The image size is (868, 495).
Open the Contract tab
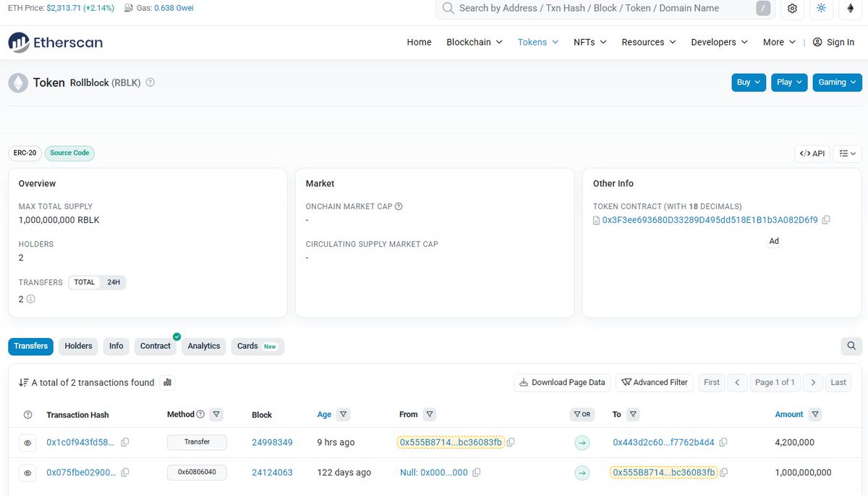[x=156, y=346]
